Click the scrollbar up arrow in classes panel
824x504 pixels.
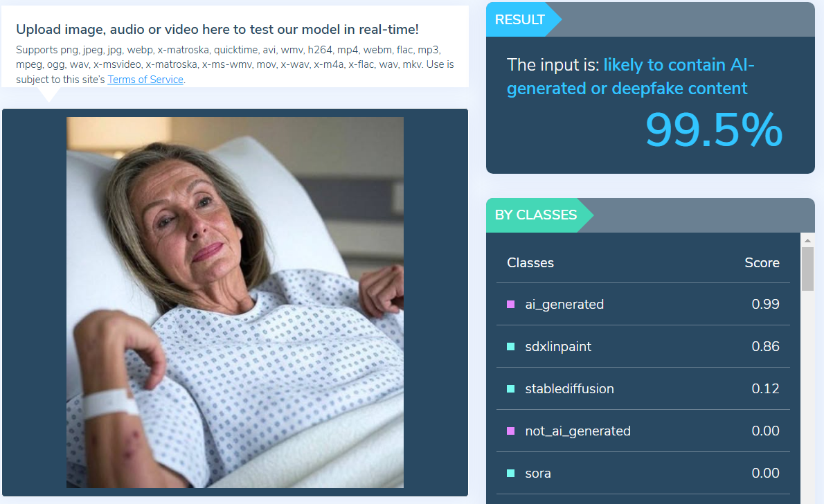pyautogui.click(x=807, y=240)
